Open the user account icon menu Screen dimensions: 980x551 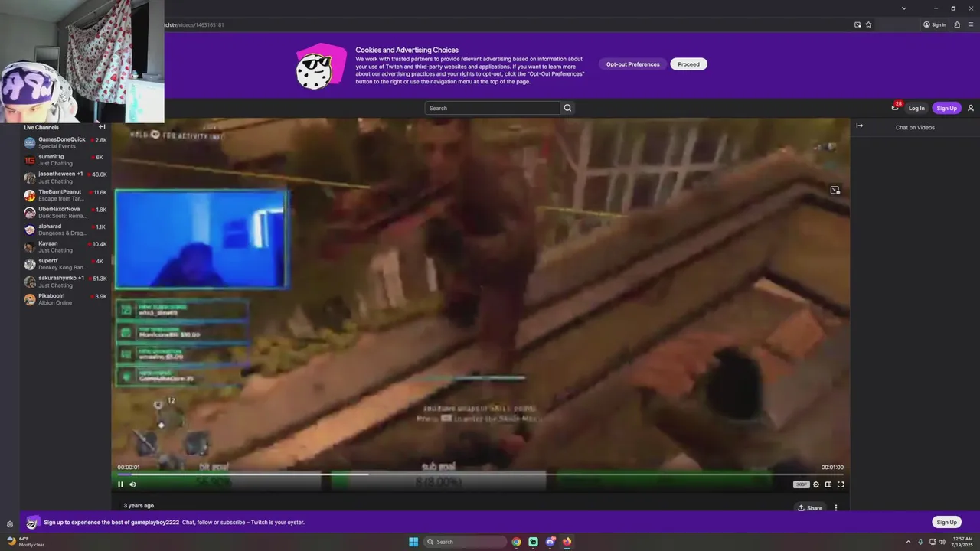(971, 108)
